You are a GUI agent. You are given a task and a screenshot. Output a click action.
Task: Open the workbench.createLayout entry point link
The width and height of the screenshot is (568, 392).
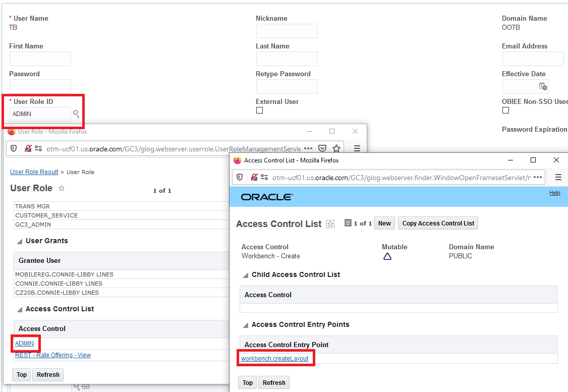click(274, 358)
